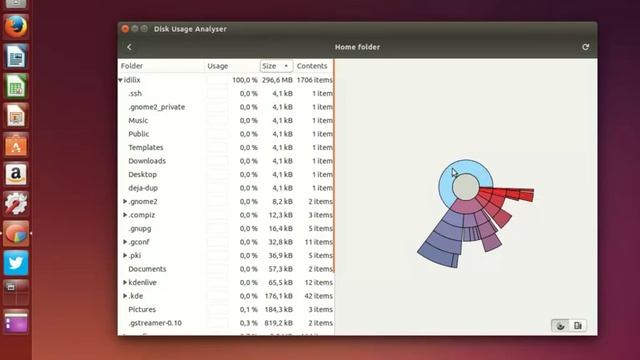This screenshot has width=640, height=360.
Task: Expand the .gconf folder
Action: click(125, 242)
